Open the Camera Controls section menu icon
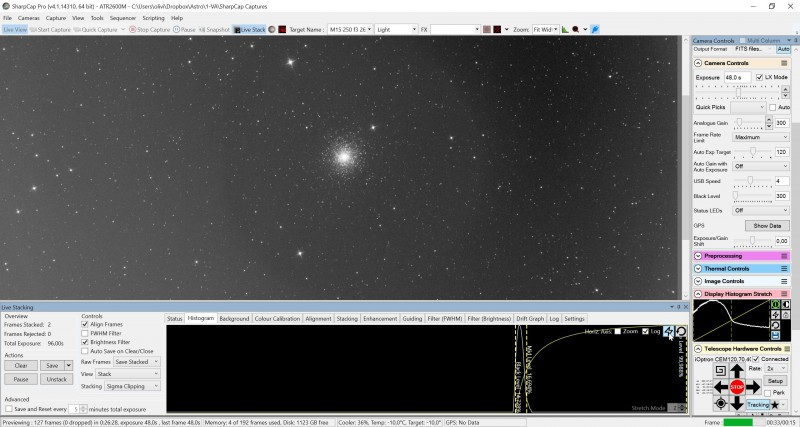Viewport: 800px width, 427px height. 784,63
